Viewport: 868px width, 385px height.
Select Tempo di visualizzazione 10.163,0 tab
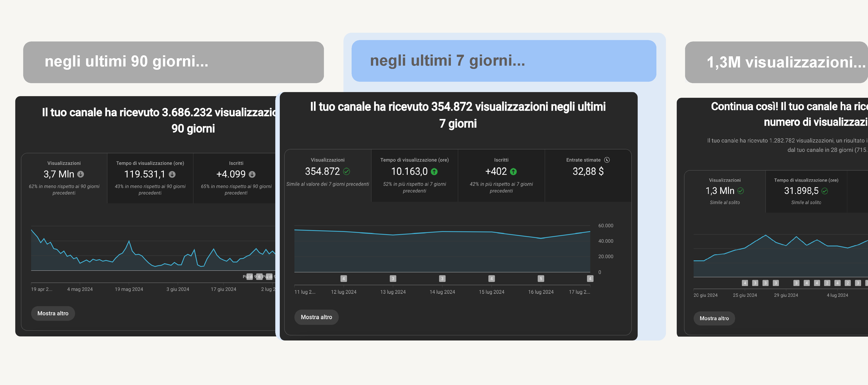point(414,176)
